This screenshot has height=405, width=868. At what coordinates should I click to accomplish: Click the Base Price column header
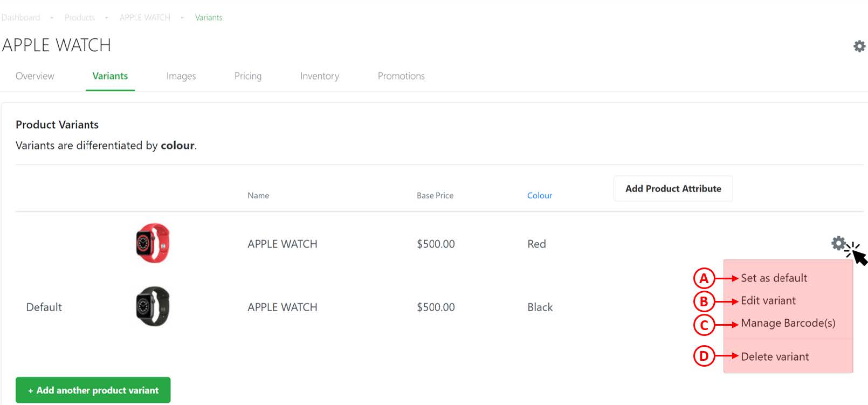435,195
